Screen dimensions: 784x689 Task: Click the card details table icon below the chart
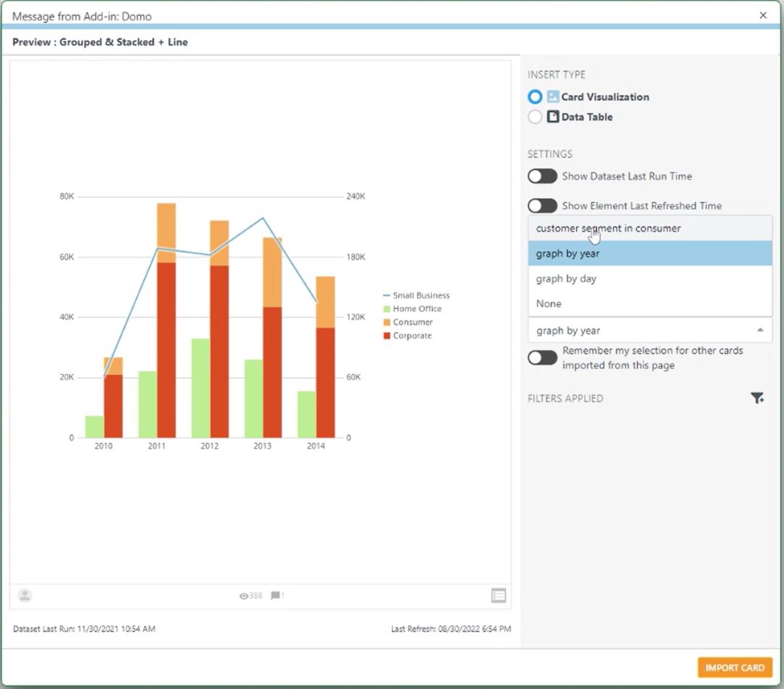point(498,595)
